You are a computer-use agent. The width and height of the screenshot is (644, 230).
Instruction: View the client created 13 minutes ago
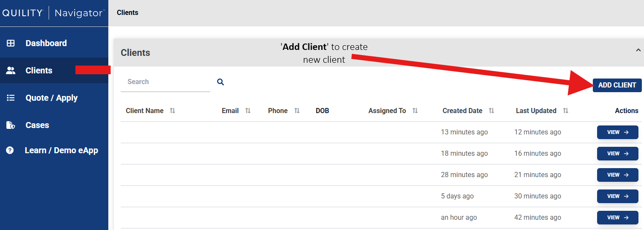coord(617,132)
